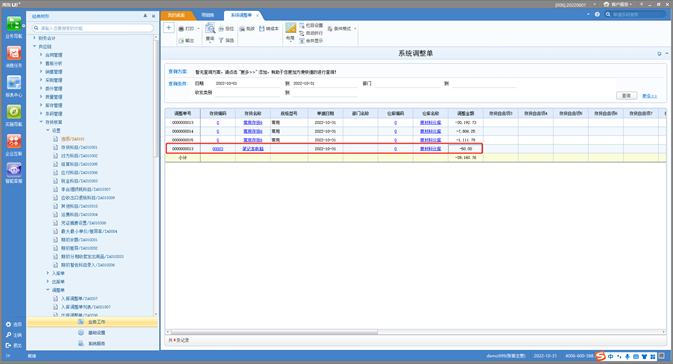The image size is (673, 364).
Task: Click the 调整金额 column header
Action: (466, 113)
